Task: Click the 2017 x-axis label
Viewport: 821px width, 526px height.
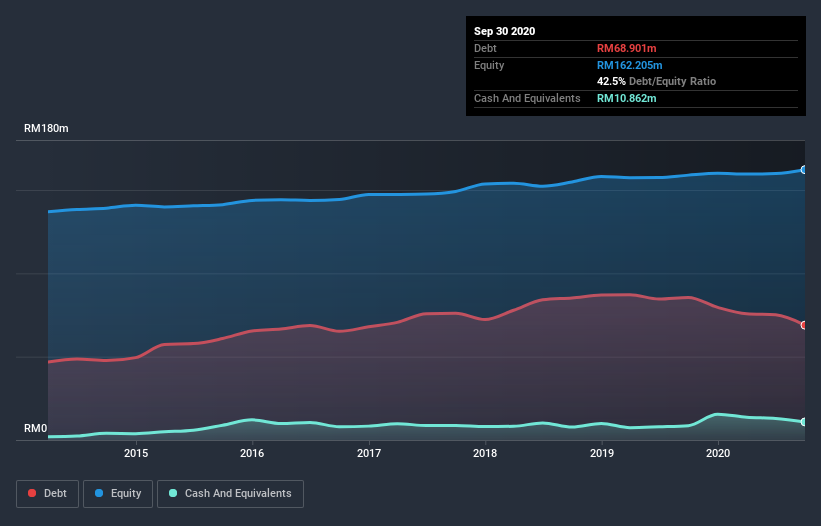Action: [369, 453]
